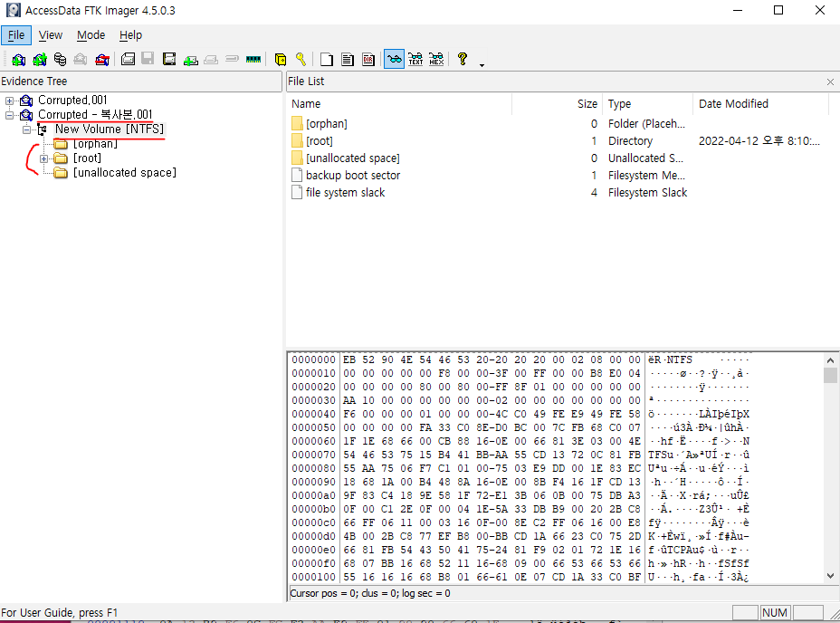
Task: Click the 2022-04-12 date modified cell
Action: click(759, 141)
